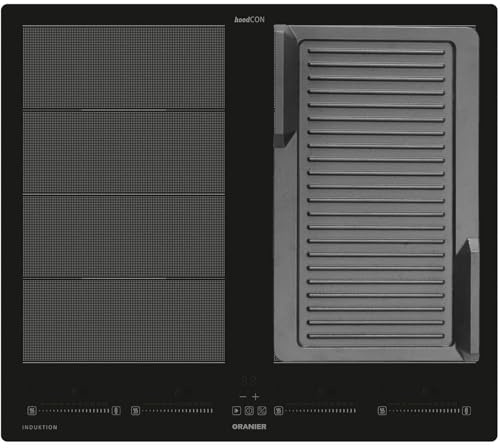The height and width of the screenshot is (448, 500).
Task: Set power on far-right zone slider
Action: point(425,411)
